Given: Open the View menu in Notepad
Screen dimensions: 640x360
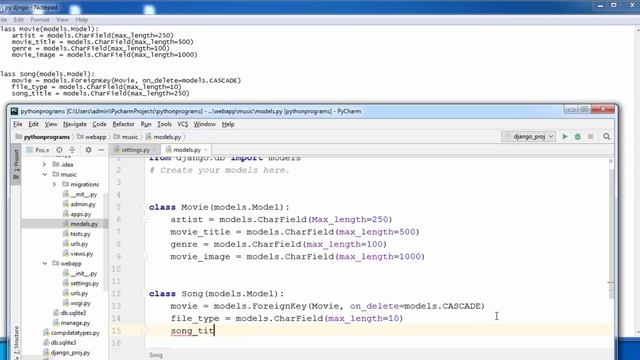Looking at the screenshot, I should (x=62, y=20).
